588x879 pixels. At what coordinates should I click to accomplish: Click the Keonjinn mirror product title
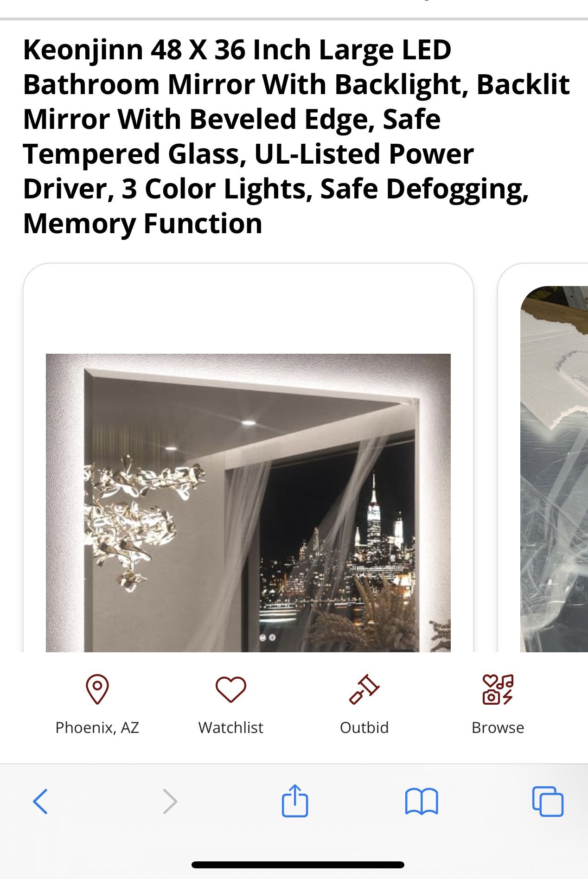(296, 136)
